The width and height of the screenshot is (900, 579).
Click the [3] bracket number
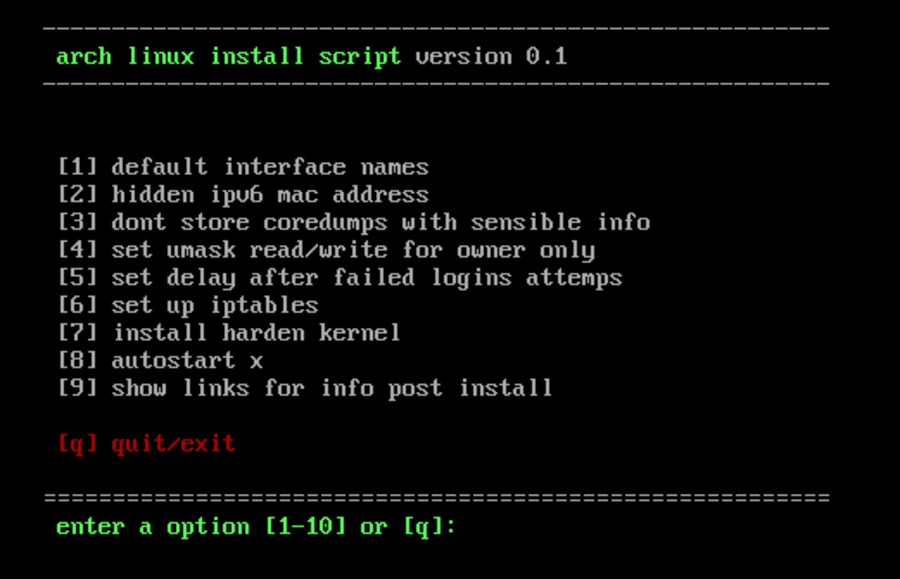click(x=77, y=222)
